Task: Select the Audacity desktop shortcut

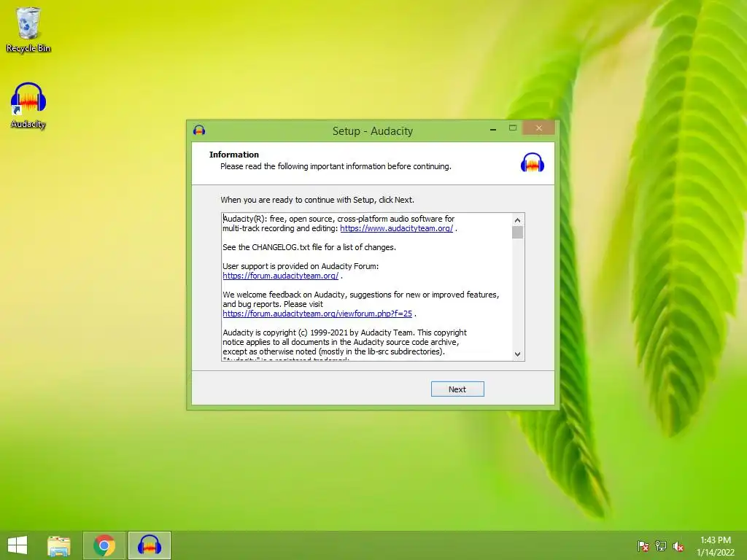Action: 28,105
